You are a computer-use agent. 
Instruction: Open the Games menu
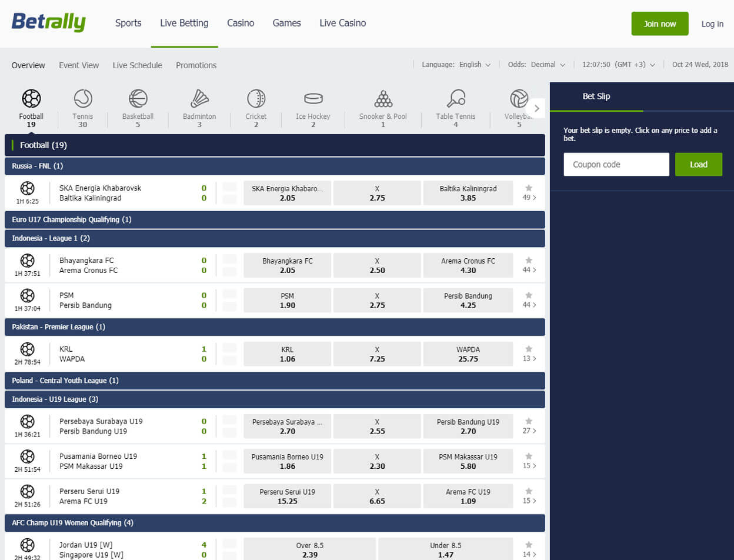pyautogui.click(x=287, y=24)
